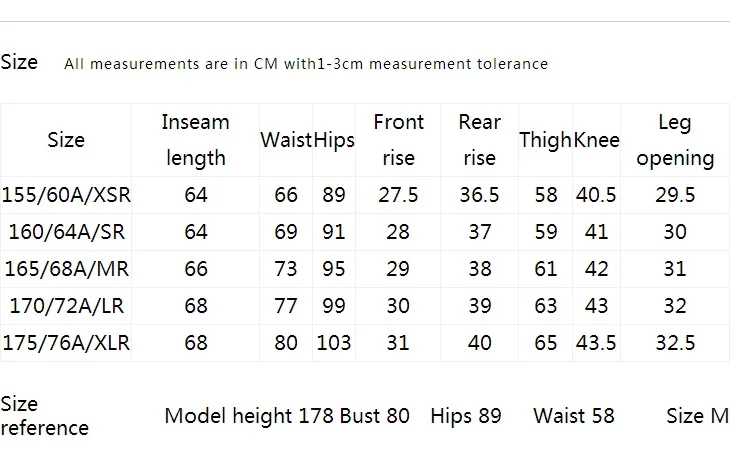Select the 160/64A/SR size row label
Viewport: 731px width, 474px height.
[66, 232]
